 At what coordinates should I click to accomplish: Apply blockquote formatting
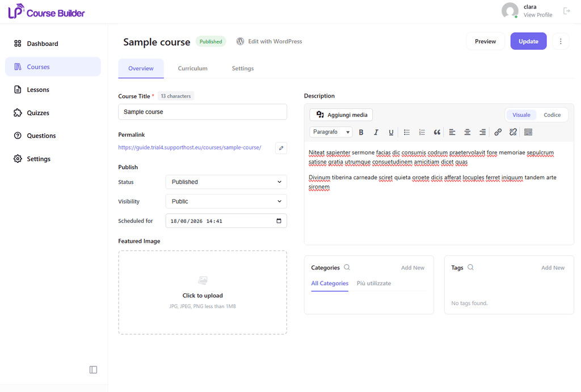(x=437, y=132)
